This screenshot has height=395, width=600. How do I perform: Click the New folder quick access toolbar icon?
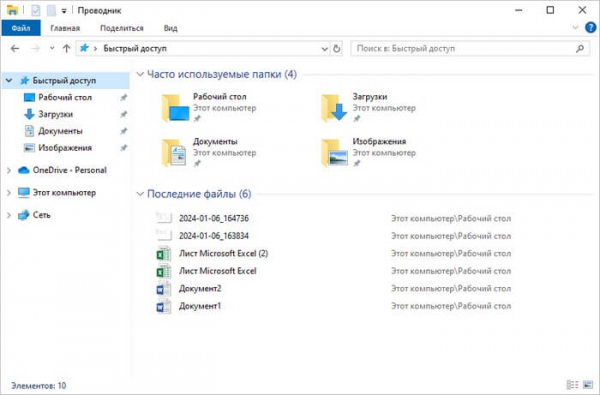pyautogui.click(x=51, y=10)
